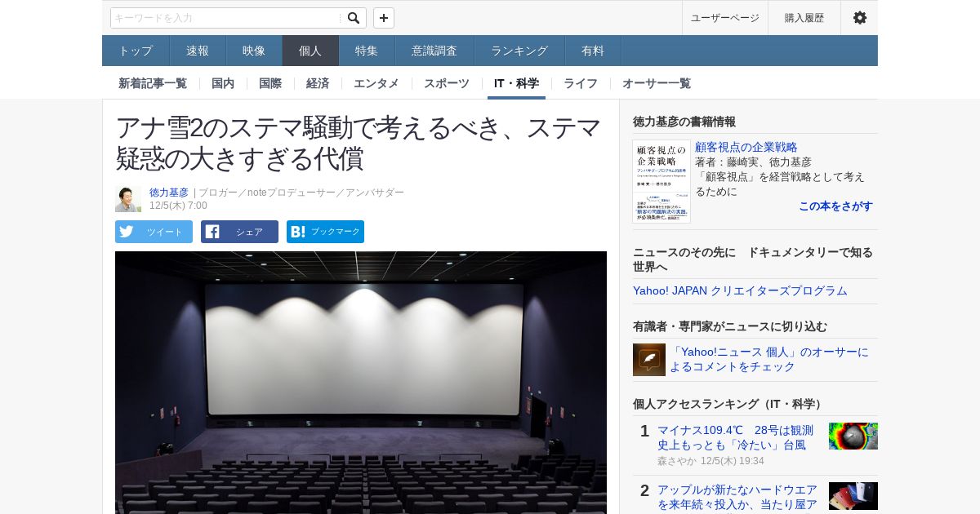
Task: Click the 顧客視点の企業戦略 book cover
Action: coord(661,182)
